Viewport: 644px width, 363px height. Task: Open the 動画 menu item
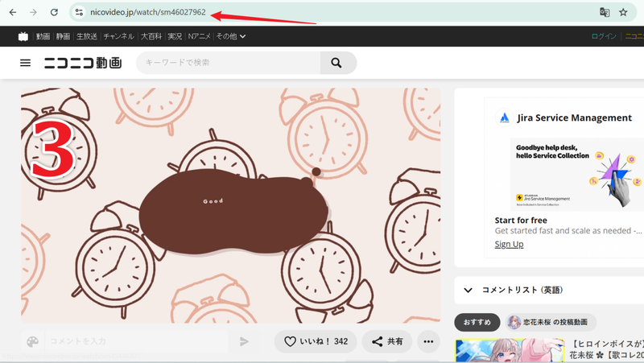coord(43,36)
